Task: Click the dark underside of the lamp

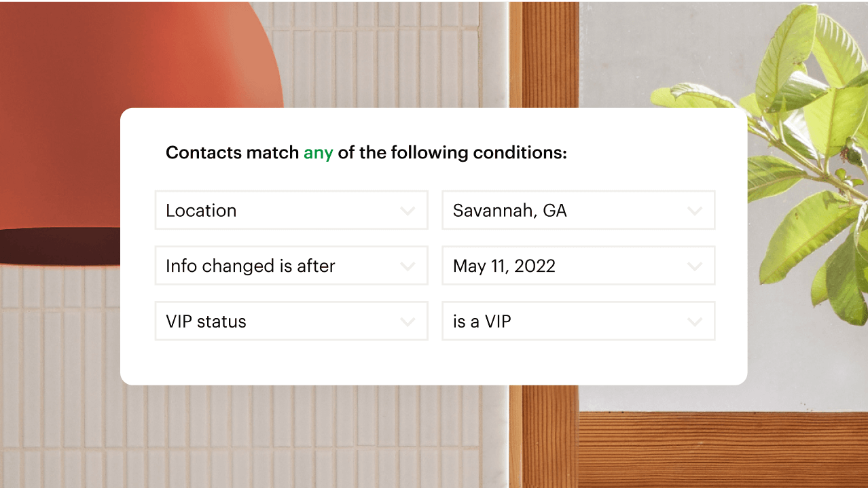Action: (54, 246)
